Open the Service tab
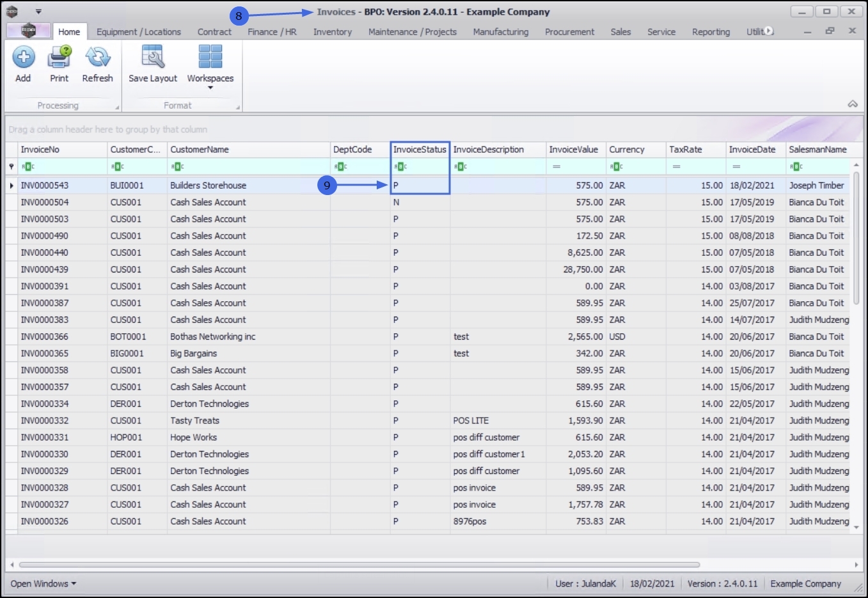868x598 pixels. [x=661, y=31]
